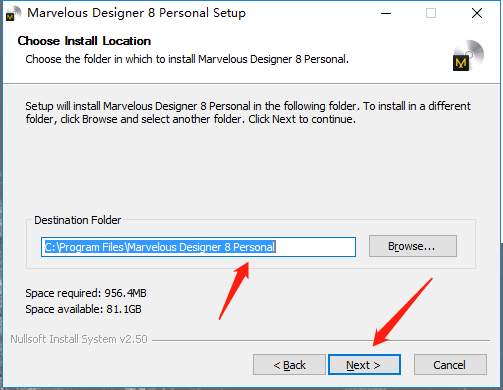Cancel the installation
The height and width of the screenshot is (390, 503).
450,365
